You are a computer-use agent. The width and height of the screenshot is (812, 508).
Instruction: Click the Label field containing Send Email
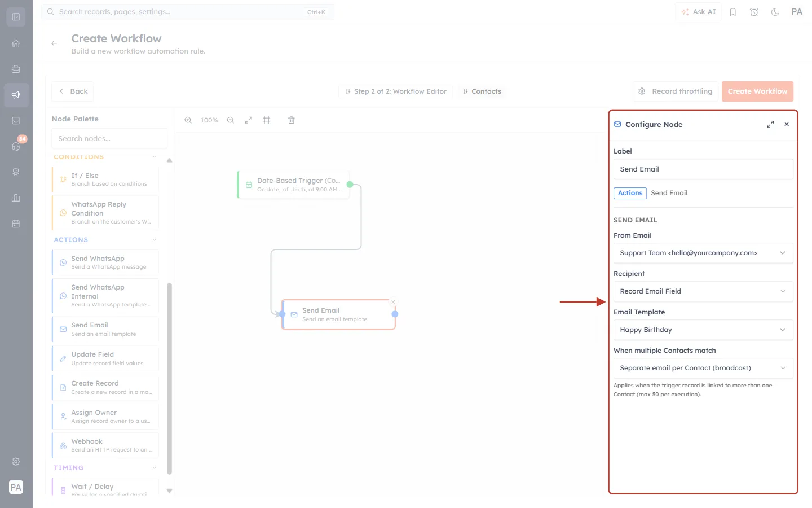[703, 169]
